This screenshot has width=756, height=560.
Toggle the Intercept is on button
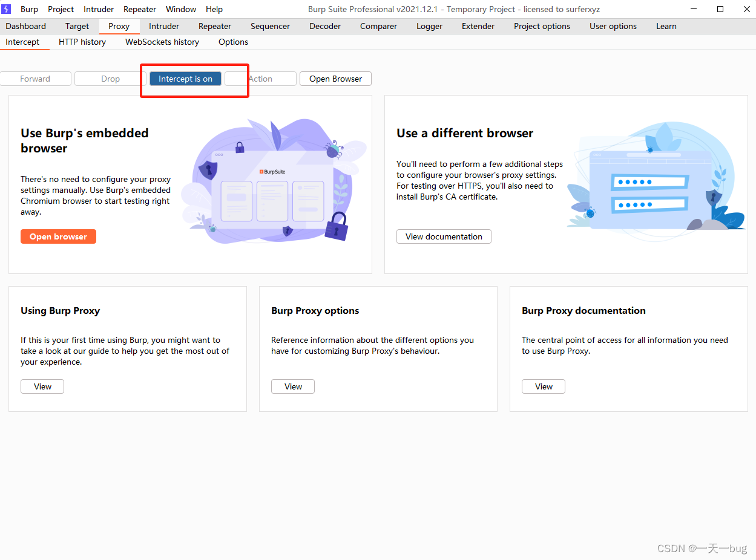point(186,79)
